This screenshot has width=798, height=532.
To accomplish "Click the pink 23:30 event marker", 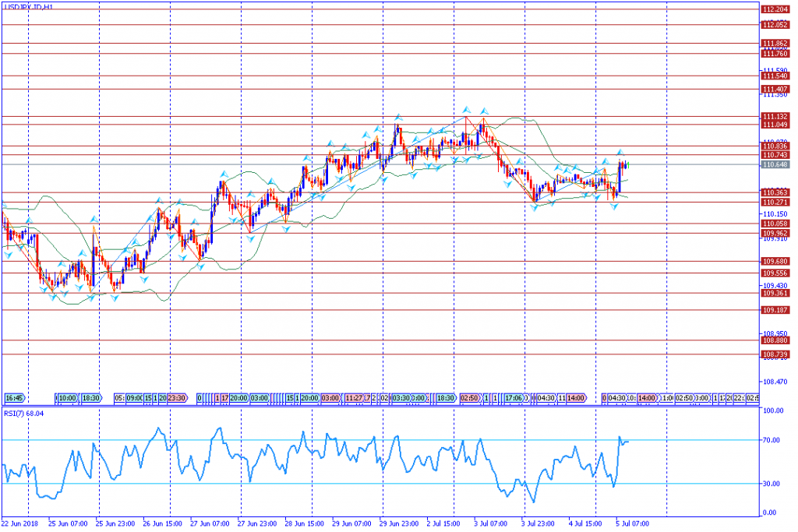I will [x=177, y=397].
